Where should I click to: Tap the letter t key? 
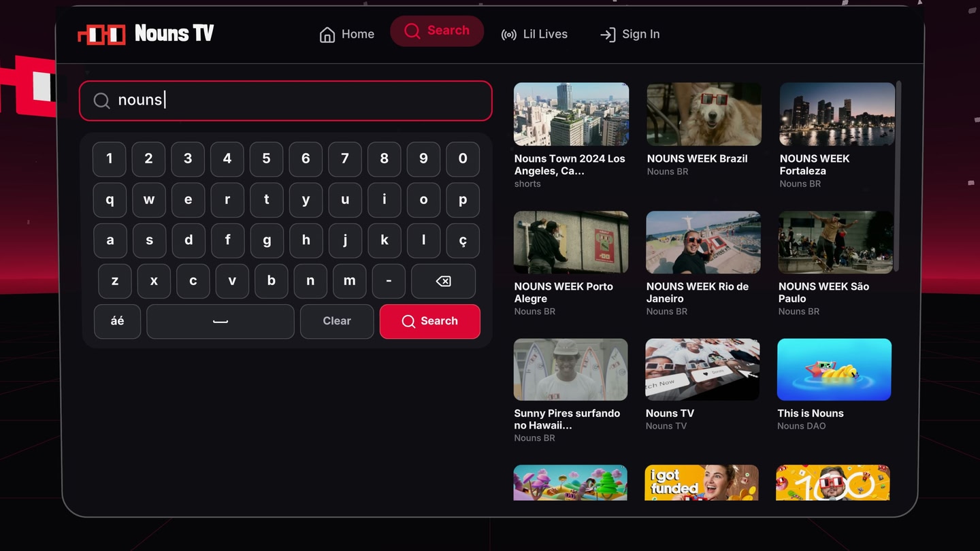(x=267, y=200)
